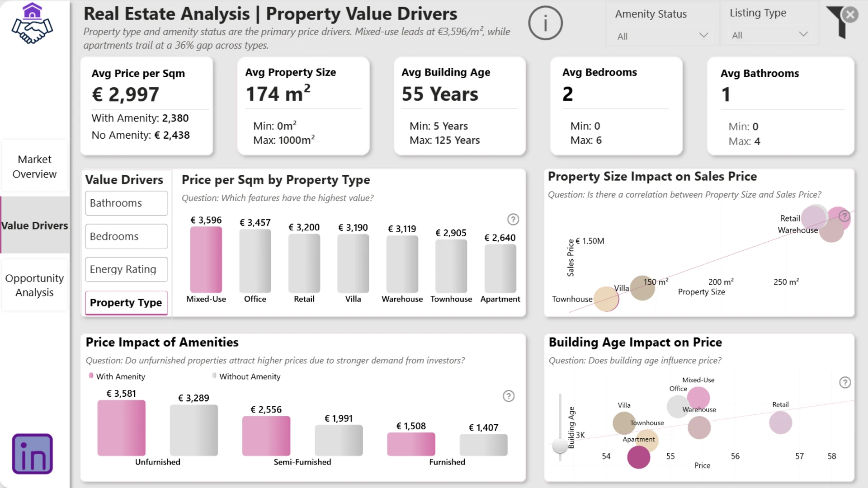Select the Bathrooms value driver option

coord(126,203)
